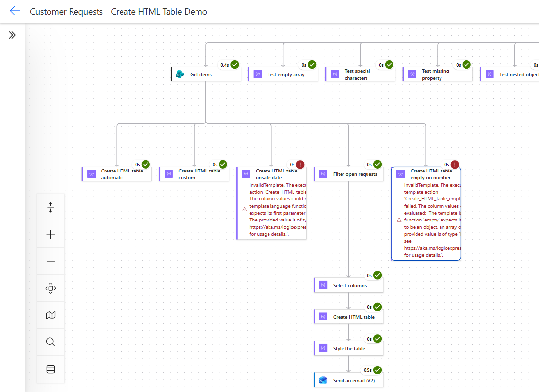This screenshot has width=539, height=392.
Task: Select the Test special characters card
Action: [x=360, y=74]
